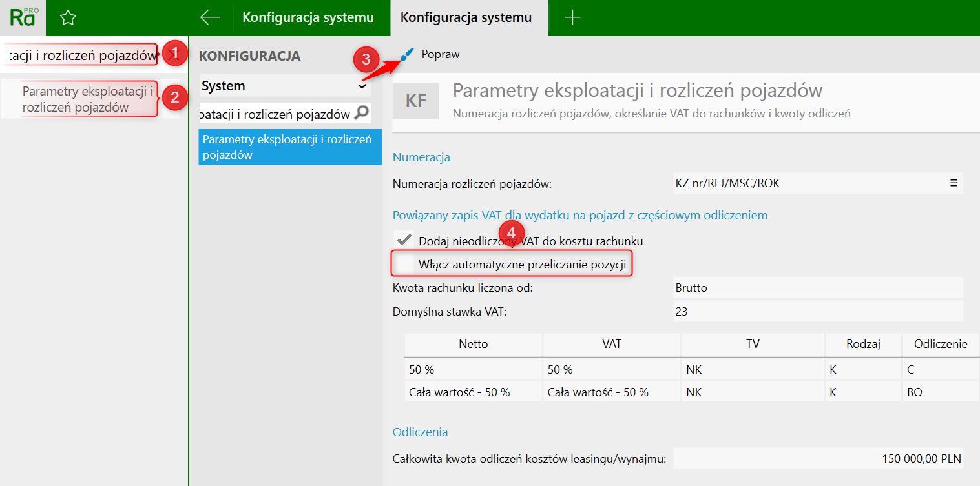Viewport: 980px width, 486px height.
Task: Open favorites with the star icon
Action: click(x=68, y=18)
